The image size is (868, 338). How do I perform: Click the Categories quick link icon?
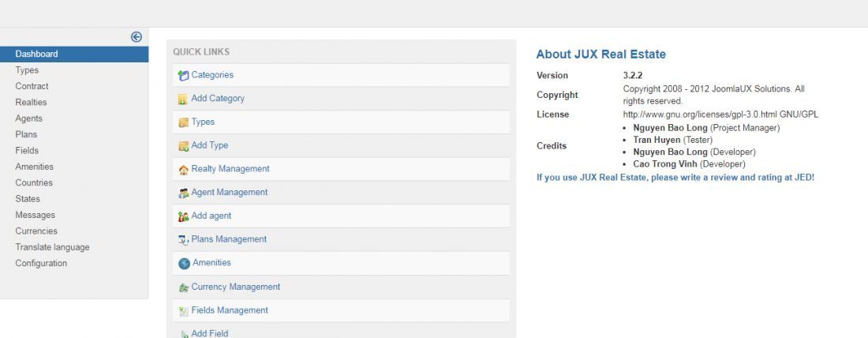[184, 75]
